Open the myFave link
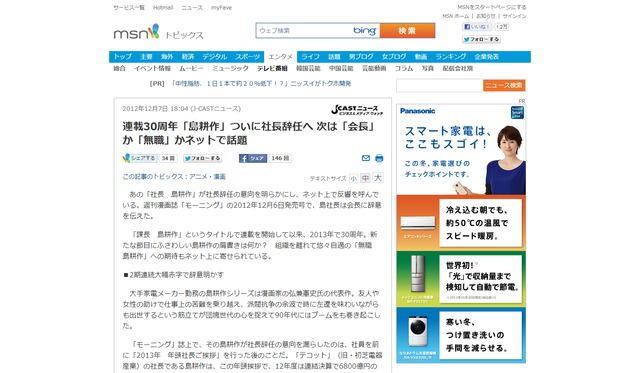 click(221, 8)
